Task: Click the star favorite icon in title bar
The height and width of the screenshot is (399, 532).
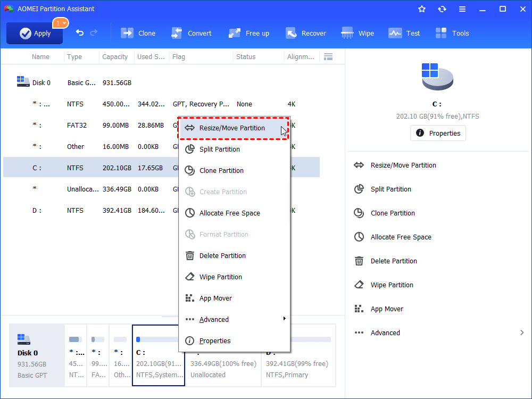Action: point(422,9)
